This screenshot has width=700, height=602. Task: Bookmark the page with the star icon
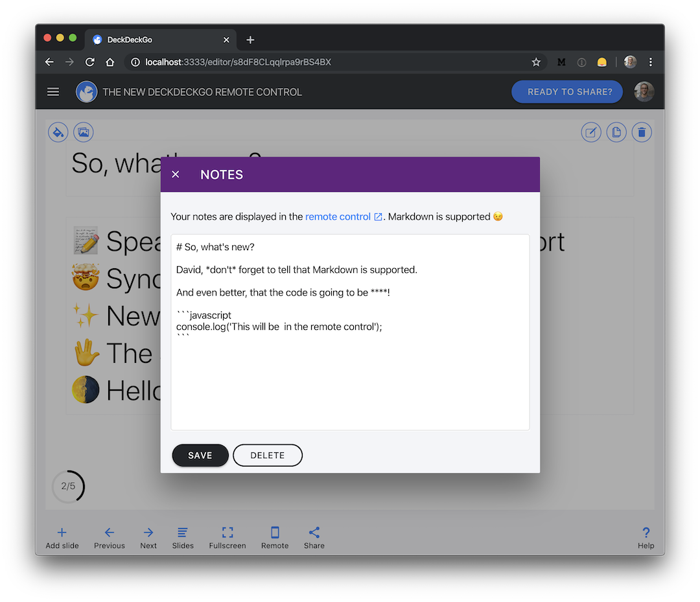point(536,62)
